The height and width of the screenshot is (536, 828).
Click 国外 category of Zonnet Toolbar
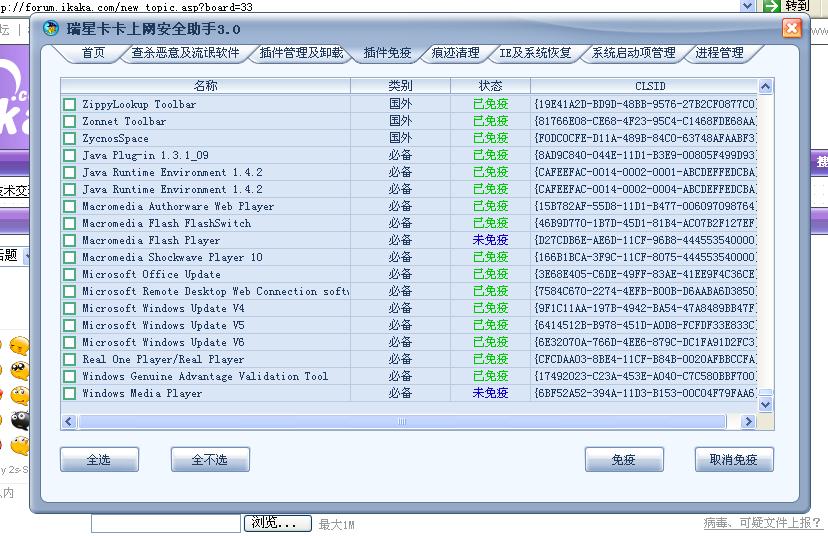coord(400,121)
